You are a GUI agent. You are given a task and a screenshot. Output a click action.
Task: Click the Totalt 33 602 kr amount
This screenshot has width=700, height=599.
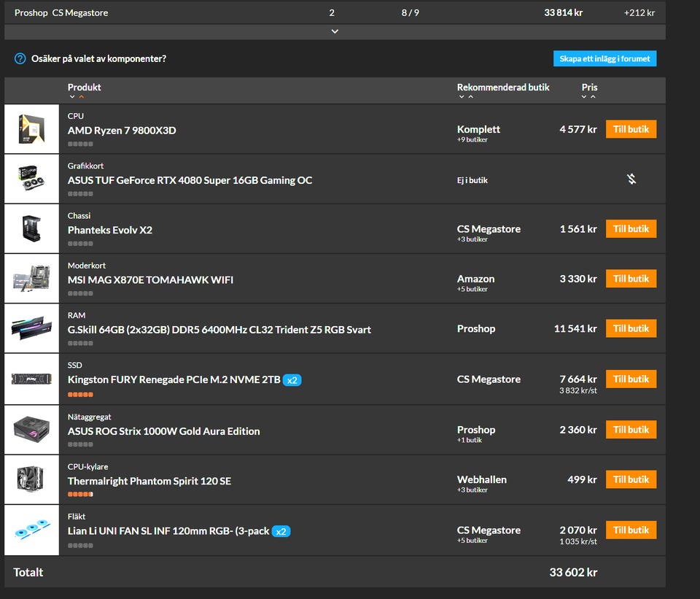573,572
